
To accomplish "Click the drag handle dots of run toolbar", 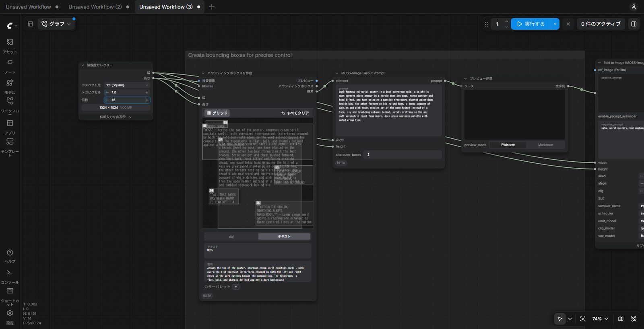I will [x=486, y=24].
